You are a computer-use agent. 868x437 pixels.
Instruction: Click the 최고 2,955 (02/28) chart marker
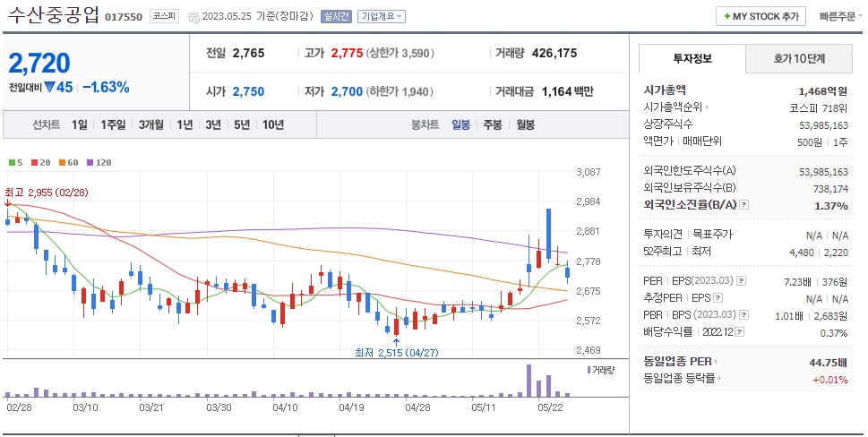46,193
